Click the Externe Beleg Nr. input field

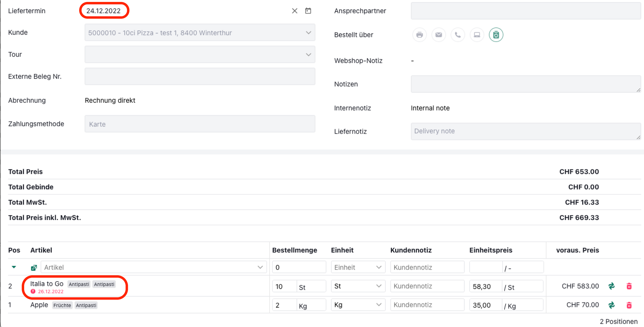point(200,76)
